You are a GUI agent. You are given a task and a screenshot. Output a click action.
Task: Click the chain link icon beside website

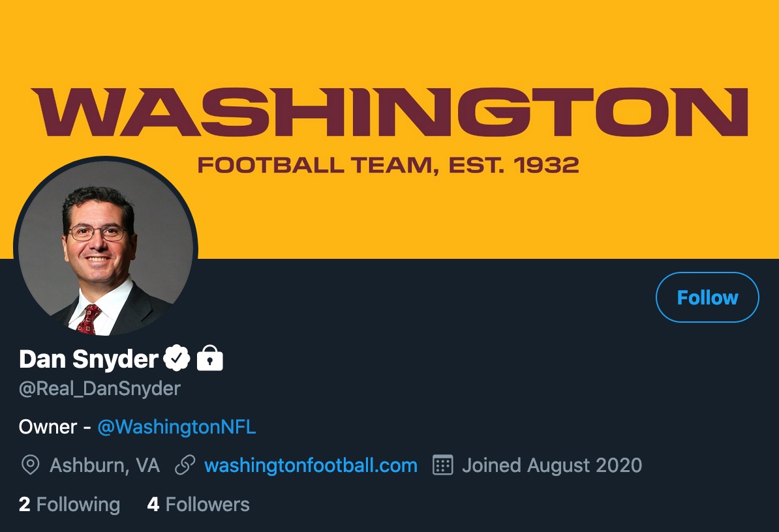click(186, 465)
